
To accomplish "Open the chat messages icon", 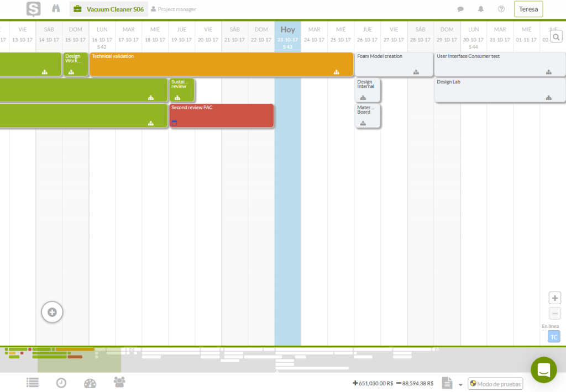I will (460, 9).
